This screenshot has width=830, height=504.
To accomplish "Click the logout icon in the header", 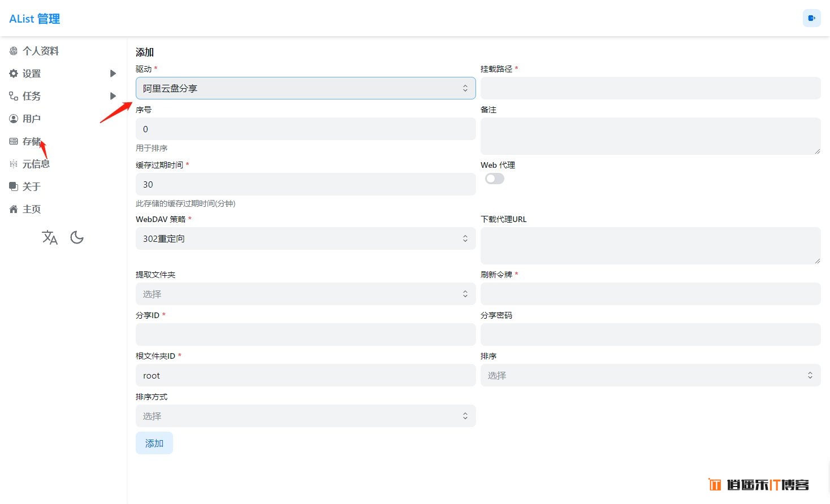I will [x=811, y=18].
